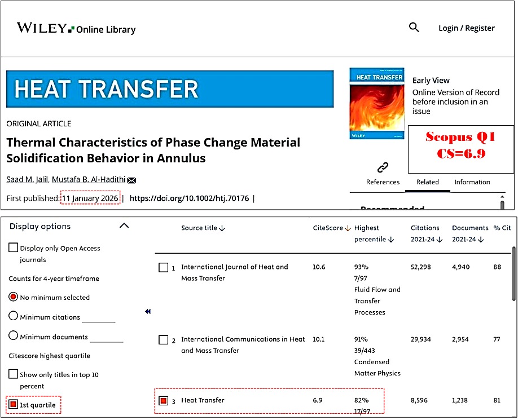Sort by the CiteScore column arrow
Screen dimensions: 518x420
[x=348, y=228]
